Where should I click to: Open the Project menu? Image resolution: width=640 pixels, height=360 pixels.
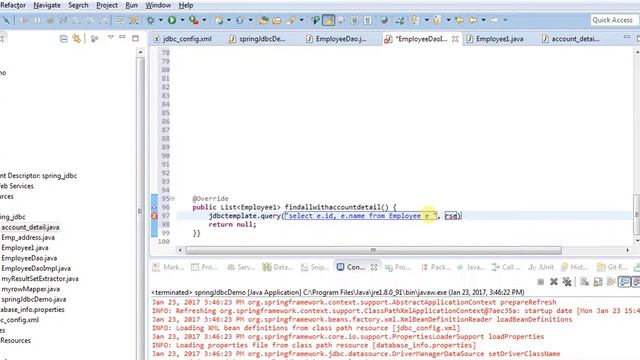[x=107, y=5]
